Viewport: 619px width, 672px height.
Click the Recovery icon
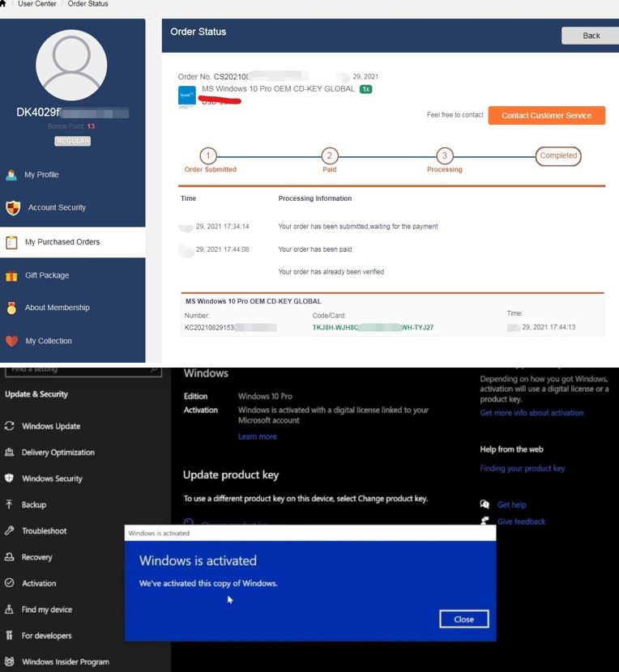pyautogui.click(x=10, y=557)
